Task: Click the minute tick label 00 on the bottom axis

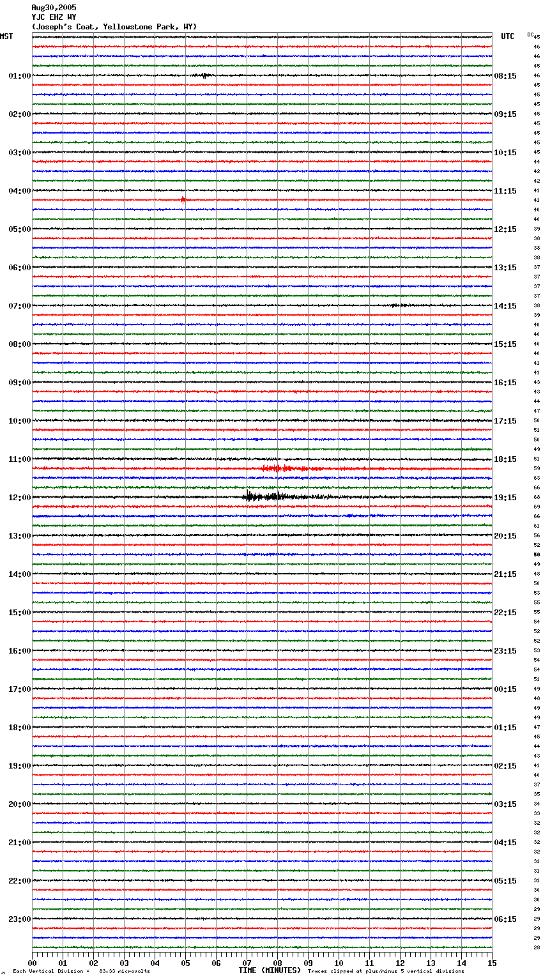Action: pos(33,963)
